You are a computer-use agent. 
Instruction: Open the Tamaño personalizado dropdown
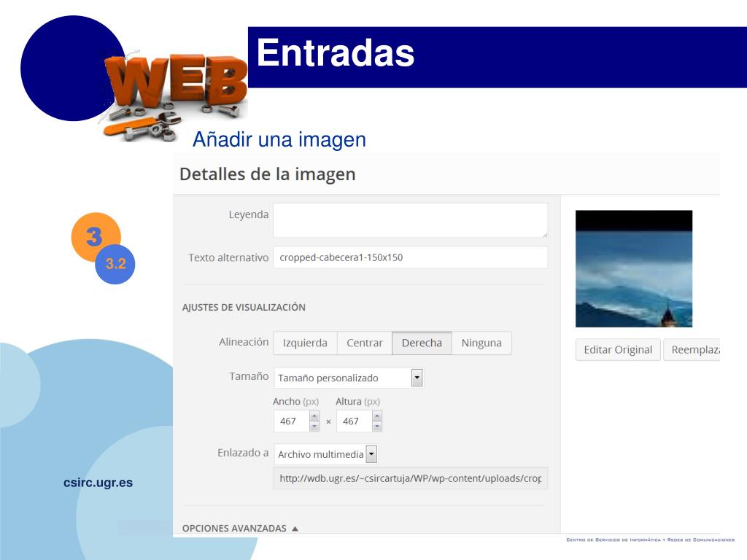349,378
